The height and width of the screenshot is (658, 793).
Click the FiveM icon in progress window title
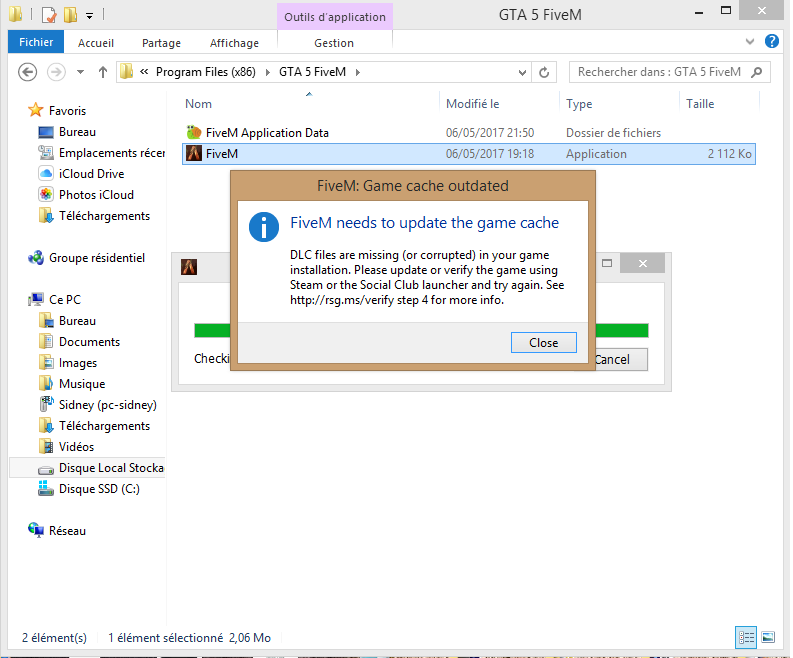tap(189, 267)
